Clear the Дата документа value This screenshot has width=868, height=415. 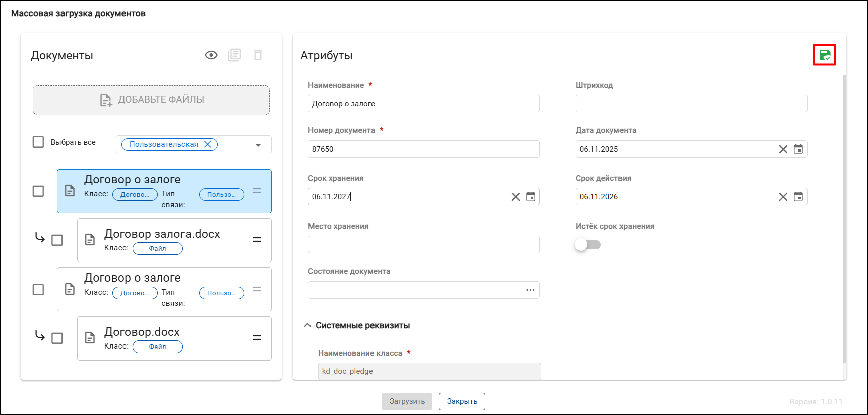pyautogui.click(x=783, y=149)
